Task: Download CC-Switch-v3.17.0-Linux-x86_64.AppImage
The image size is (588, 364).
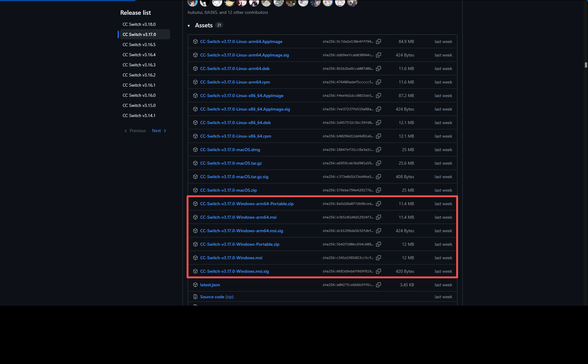Action: (242, 96)
